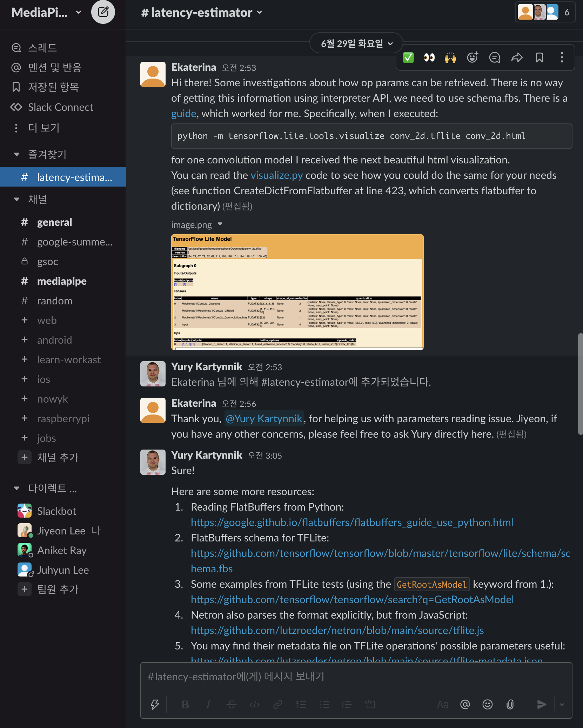Toggle bulleted list formatting
Screen dimensions: 583x728
point(324,705)
